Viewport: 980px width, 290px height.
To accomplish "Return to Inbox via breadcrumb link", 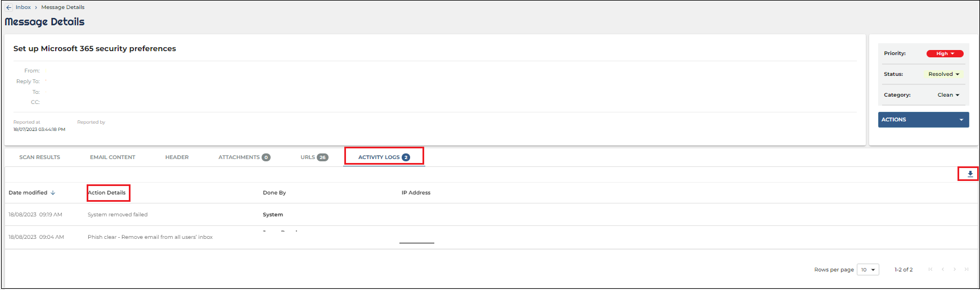I will click(23, 7).
